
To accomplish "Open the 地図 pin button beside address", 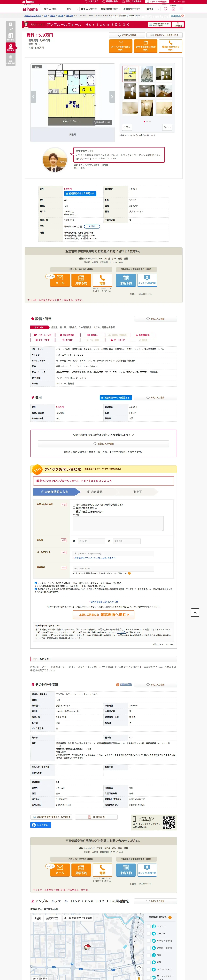I will pos(92,226).
